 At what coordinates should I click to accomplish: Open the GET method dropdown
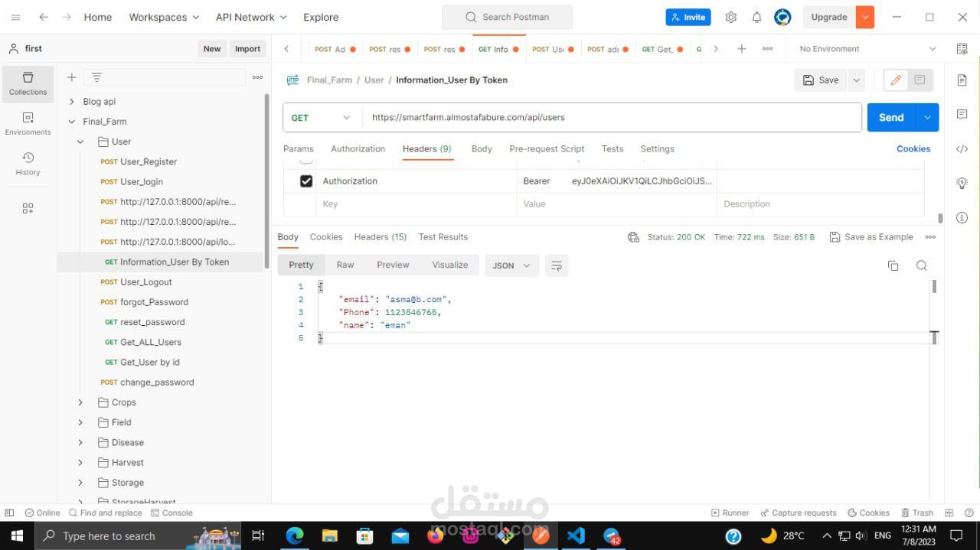(322, 118)
